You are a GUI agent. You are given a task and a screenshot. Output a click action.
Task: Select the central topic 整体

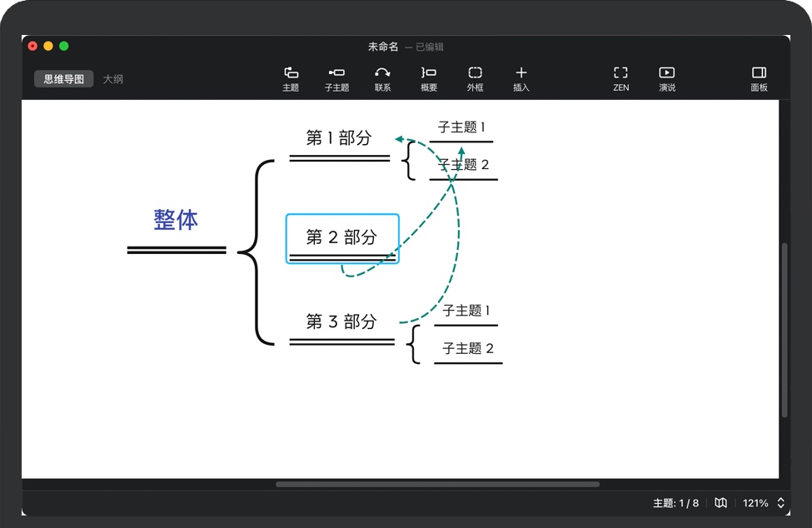(x=176, y=221)
